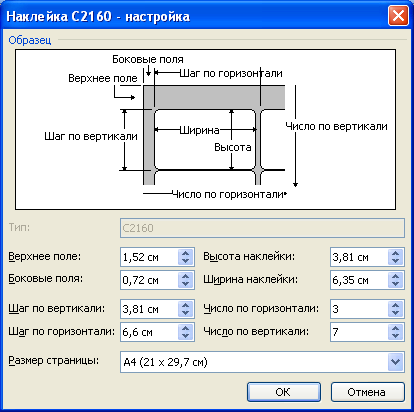Viewport: 414px width, 412px height.
Task: Decrease Шаг по вертикали with down arrow
Action: (x=185, y=313)
